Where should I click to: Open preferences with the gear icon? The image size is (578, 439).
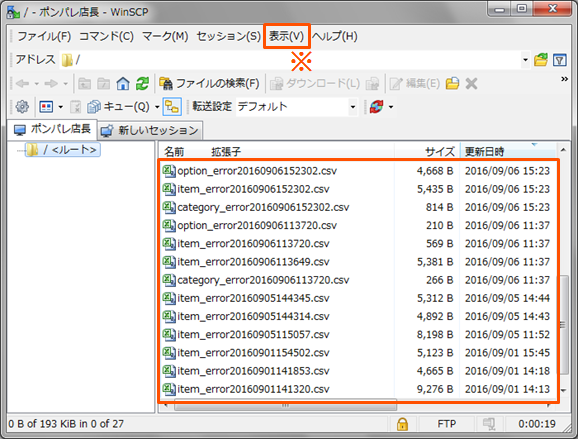pyautogui.click(x=22, y=107)
